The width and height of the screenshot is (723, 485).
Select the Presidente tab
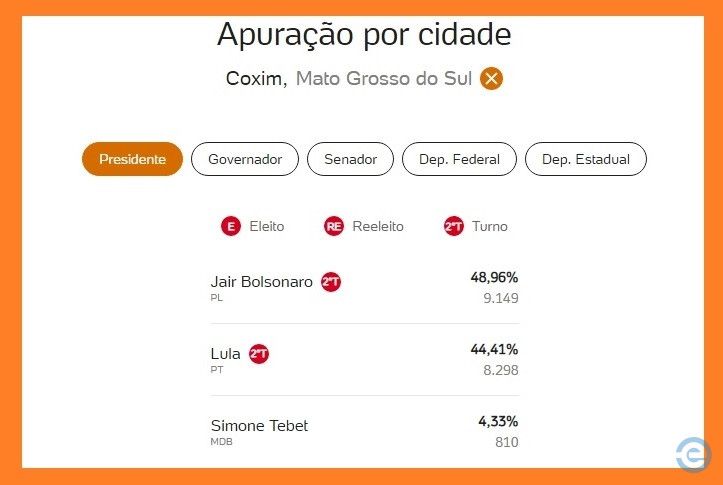click(132, 159)
